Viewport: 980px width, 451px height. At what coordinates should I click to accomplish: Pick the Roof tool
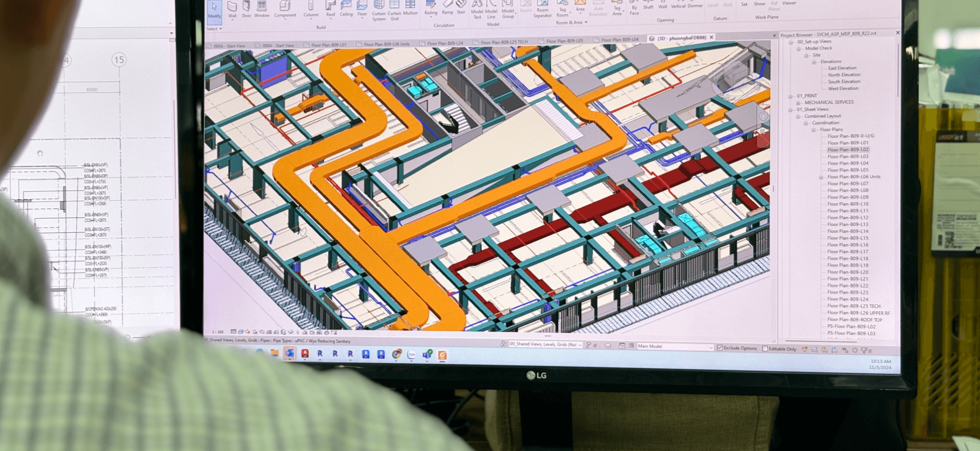pos(331,10)
